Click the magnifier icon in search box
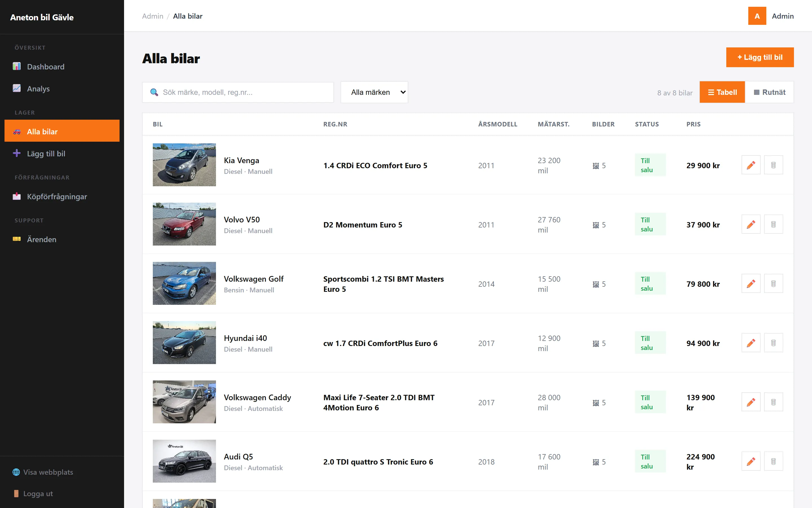This screenshot has height=508, width=812. [154, 92]
